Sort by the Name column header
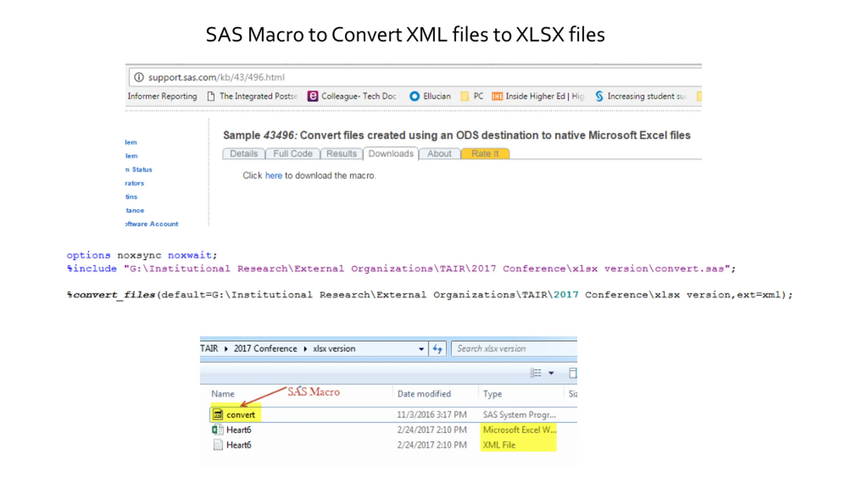Viewport: 868px width, 488px height. coord(223,394)
